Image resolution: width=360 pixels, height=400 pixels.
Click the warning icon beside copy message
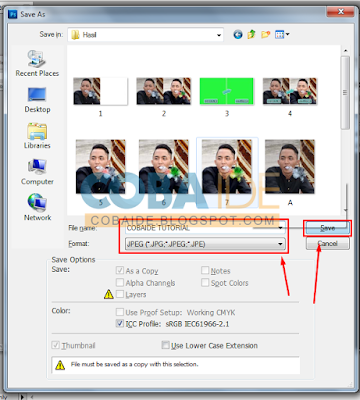tap(60, 365)
